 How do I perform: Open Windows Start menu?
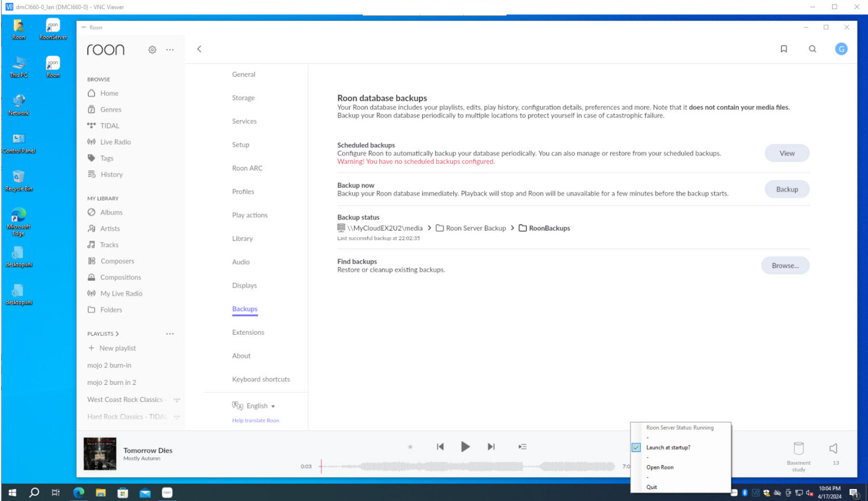coord(12,492)
